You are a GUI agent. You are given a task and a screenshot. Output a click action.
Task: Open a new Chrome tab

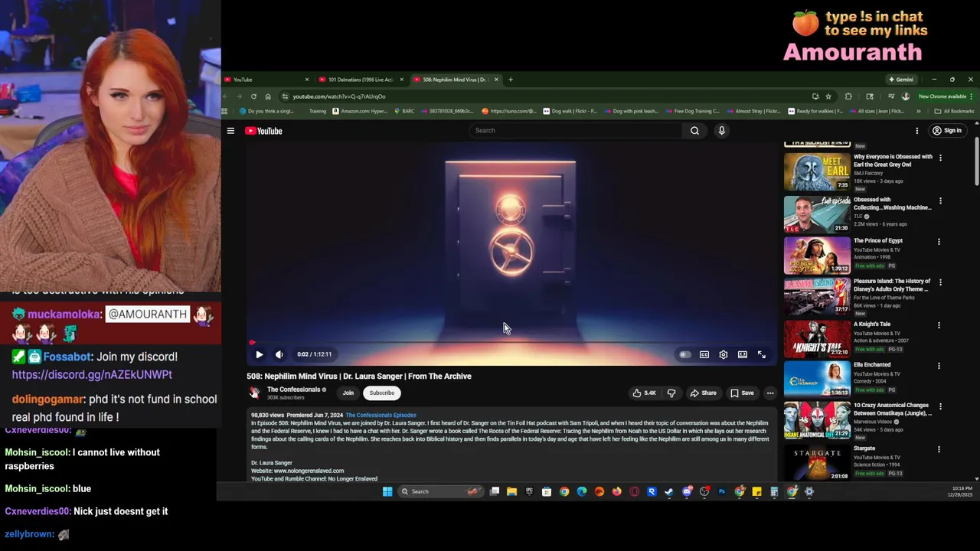click(x=511, y=80)
